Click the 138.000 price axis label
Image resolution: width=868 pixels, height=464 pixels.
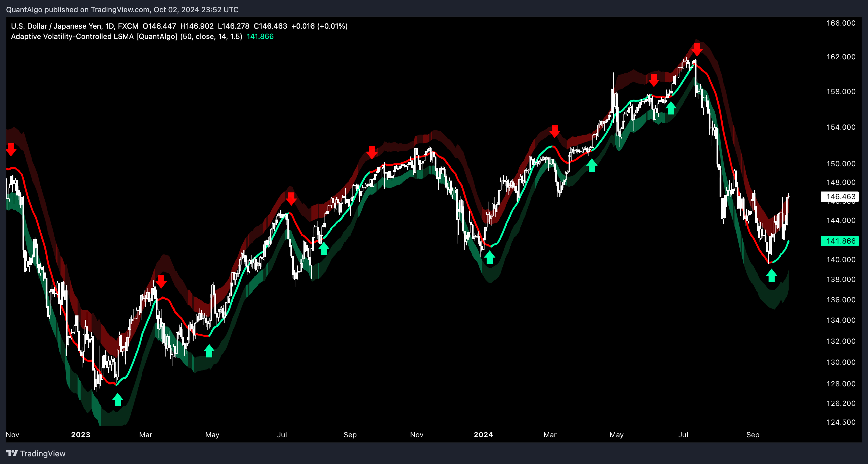click(841, 279)
